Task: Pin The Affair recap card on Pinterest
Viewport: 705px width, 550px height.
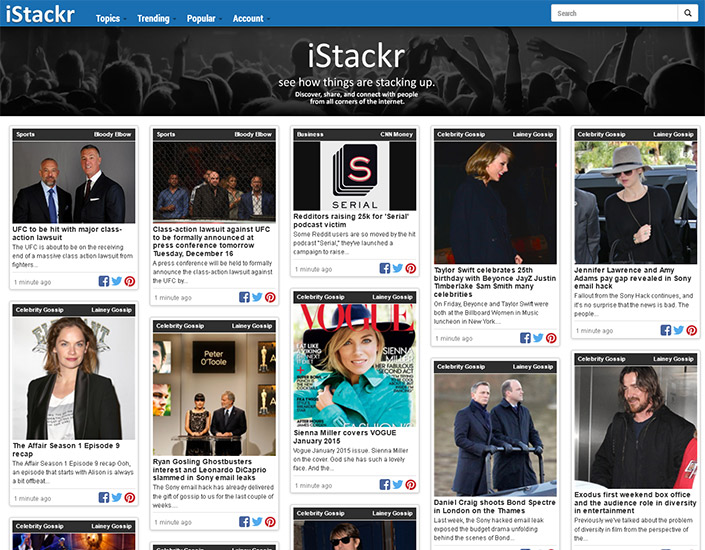Action: pos(130,498)
